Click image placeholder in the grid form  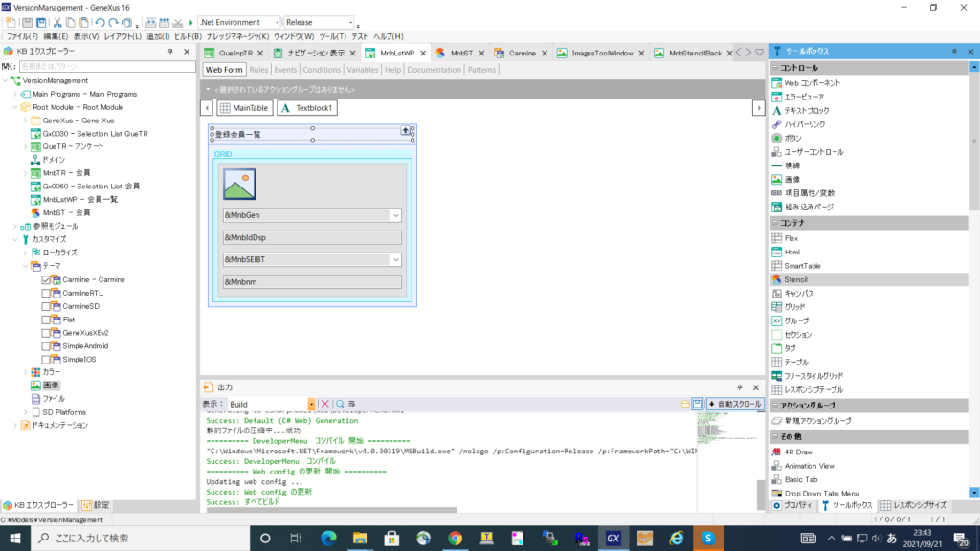(x=239, y=185)
